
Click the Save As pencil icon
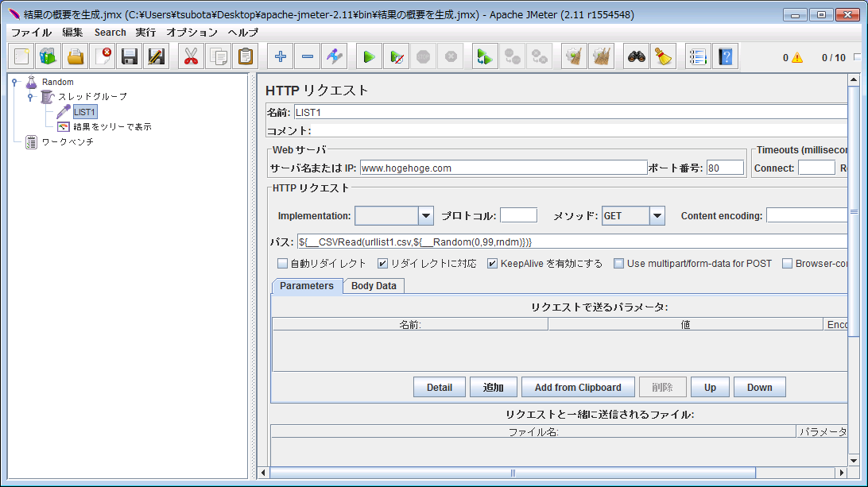point(157,56)
